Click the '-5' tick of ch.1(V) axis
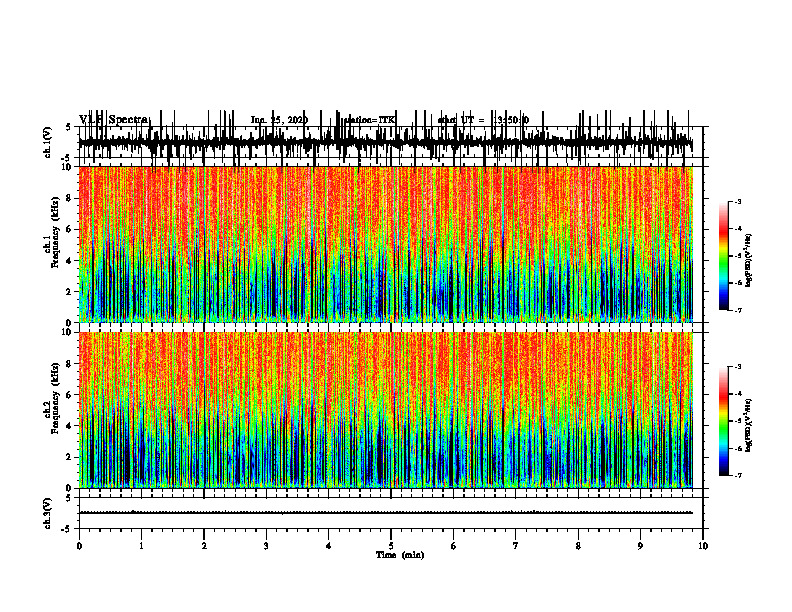The height and width of the screenshot is (612, 792). (x=67, y=158)
